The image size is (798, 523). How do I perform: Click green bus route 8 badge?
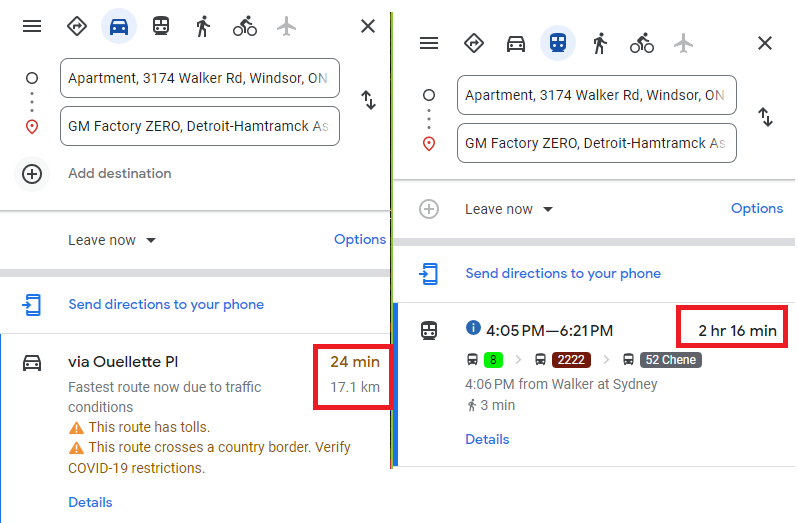coord(493,360)
